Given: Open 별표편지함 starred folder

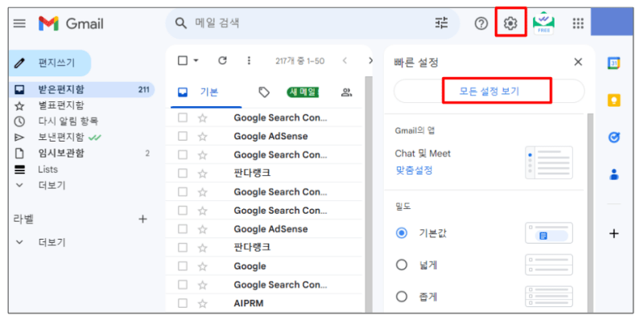Looking at the screenshot, I should [x=61, y=105].
